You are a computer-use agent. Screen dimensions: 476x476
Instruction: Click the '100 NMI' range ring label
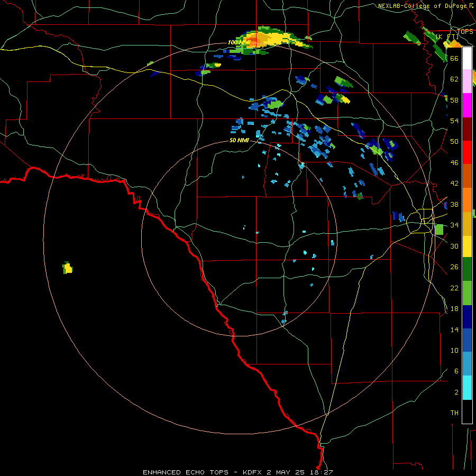239,42
